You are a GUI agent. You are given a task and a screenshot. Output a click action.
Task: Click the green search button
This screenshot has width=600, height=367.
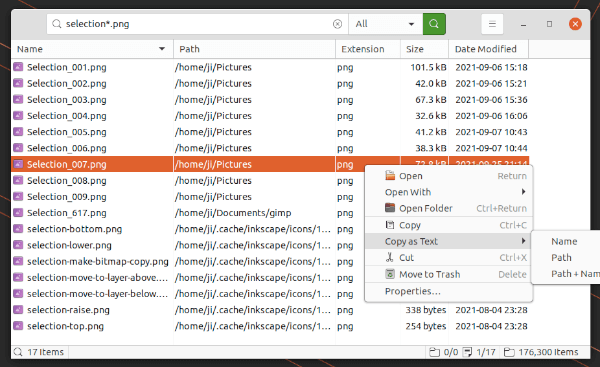click(x=434, y=24)
